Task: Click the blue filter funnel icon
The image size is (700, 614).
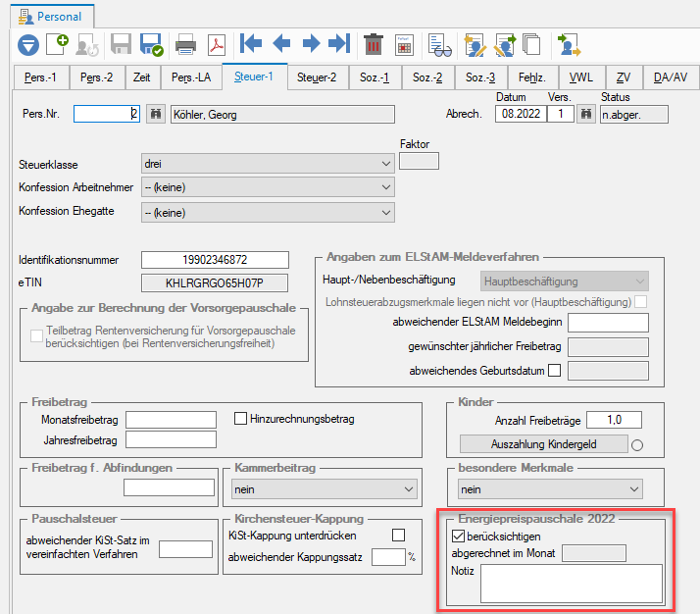Action: [28, 45]
